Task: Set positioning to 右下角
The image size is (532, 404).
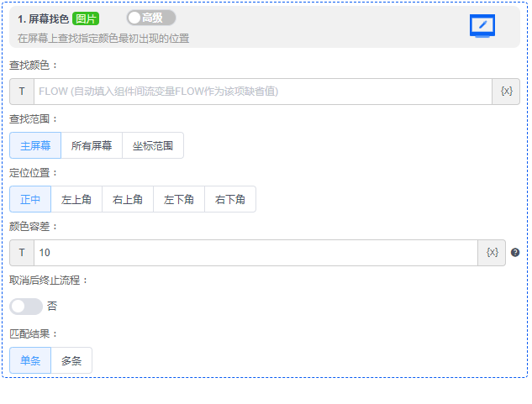Action: [230, 199]
